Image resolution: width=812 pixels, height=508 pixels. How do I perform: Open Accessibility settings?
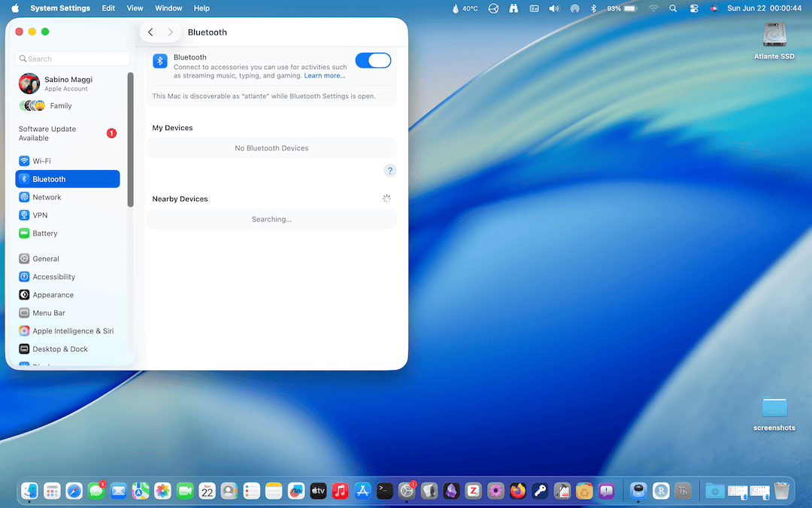click(53, 277)
